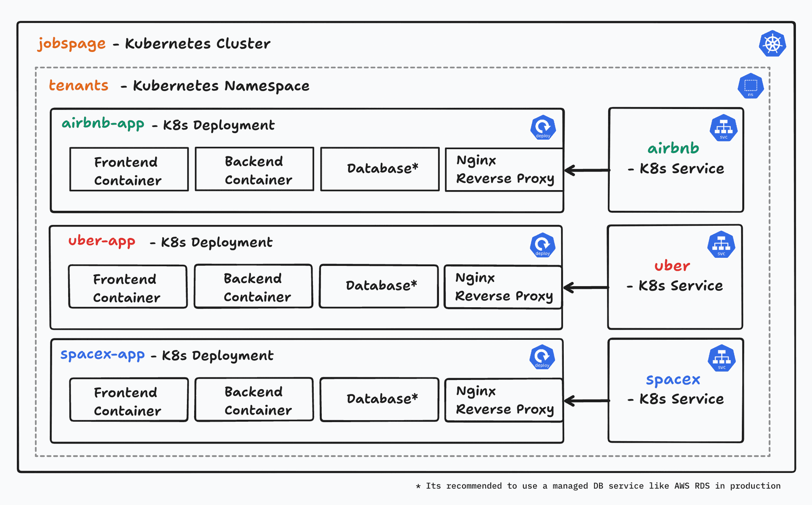The image size is (812, 505).
Task: Click the airbnb service svc icon
Action: 724,128
